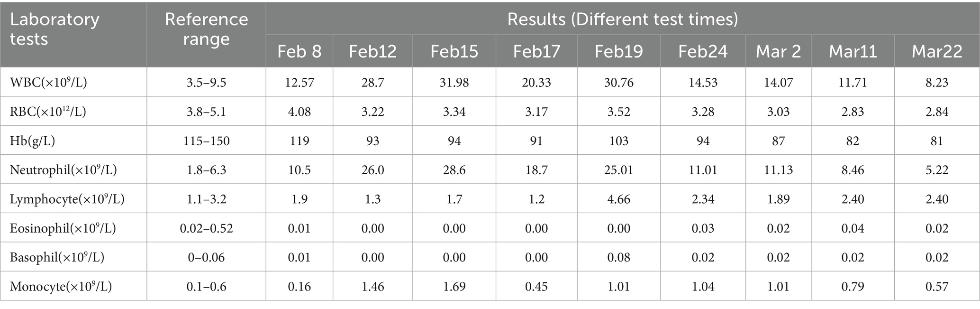Select the Feb12 column header
This screenshot has width=980, height=309.
click(372, 51)
